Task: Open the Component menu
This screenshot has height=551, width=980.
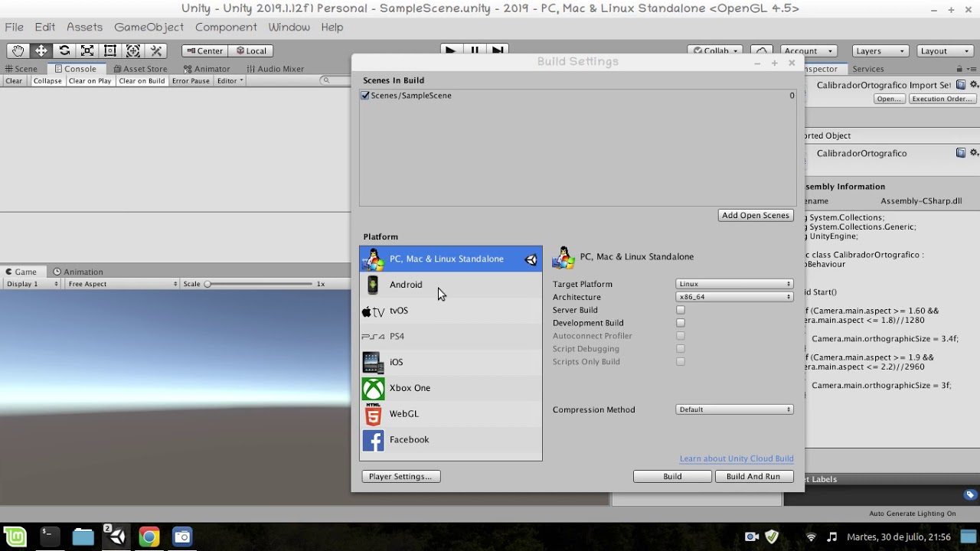Action: pyautogui.click(x=226, y=28)
